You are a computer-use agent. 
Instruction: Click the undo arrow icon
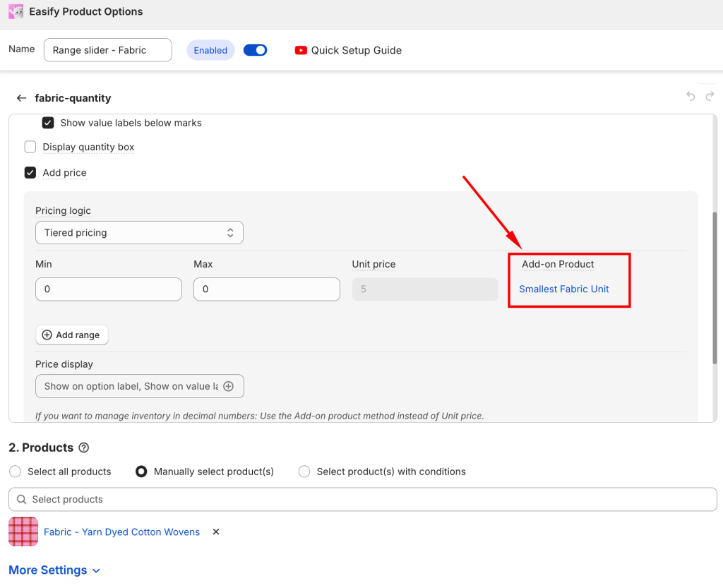691,97
